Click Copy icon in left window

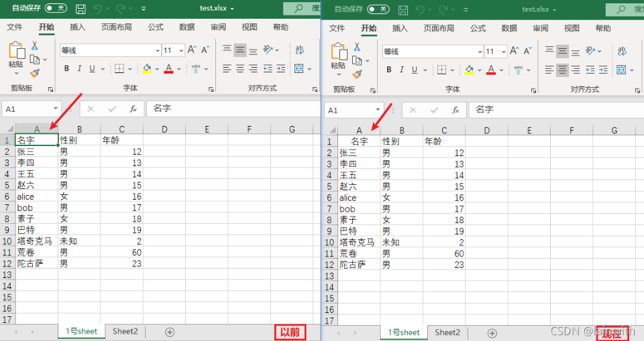35,60
